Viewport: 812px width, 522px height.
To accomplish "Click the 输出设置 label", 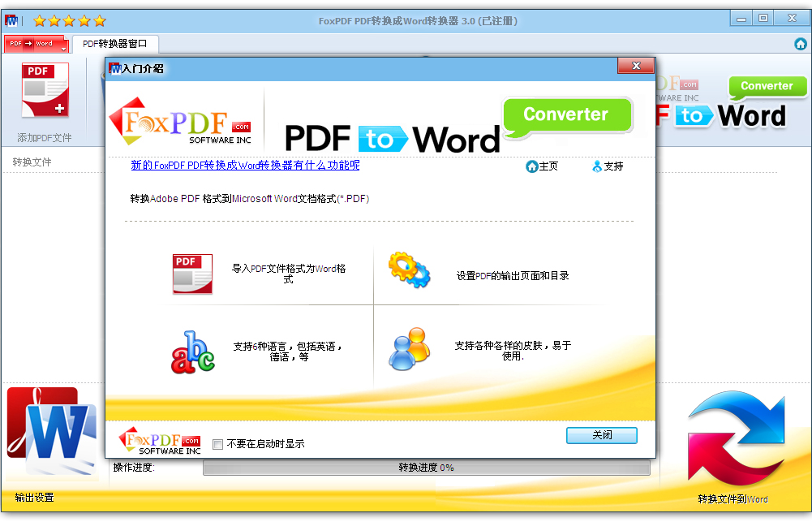I will (34, 498).
